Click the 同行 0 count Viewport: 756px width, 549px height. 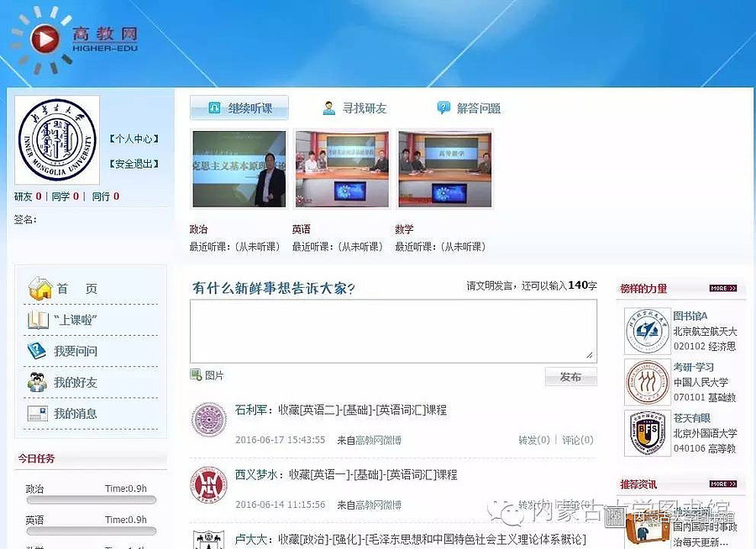tap(106, 196)
